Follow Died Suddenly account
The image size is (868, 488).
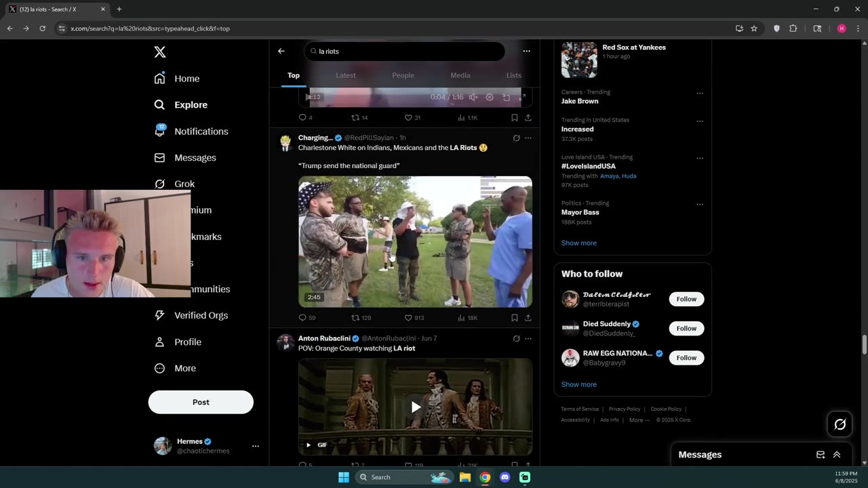[686, 328]
